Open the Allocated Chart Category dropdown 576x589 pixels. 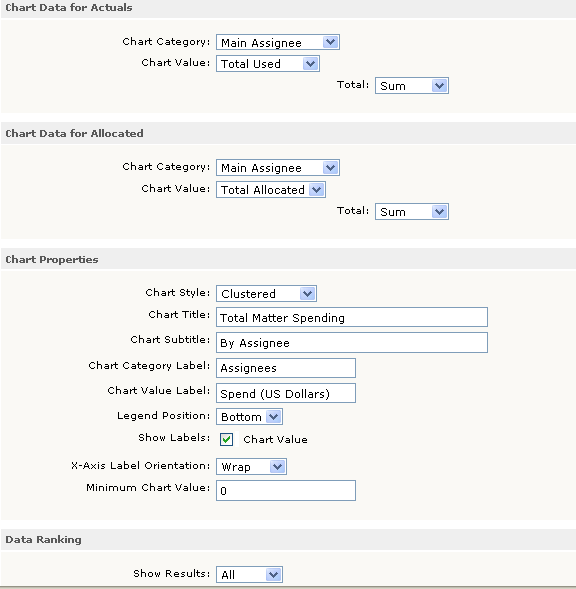[278, 168]
